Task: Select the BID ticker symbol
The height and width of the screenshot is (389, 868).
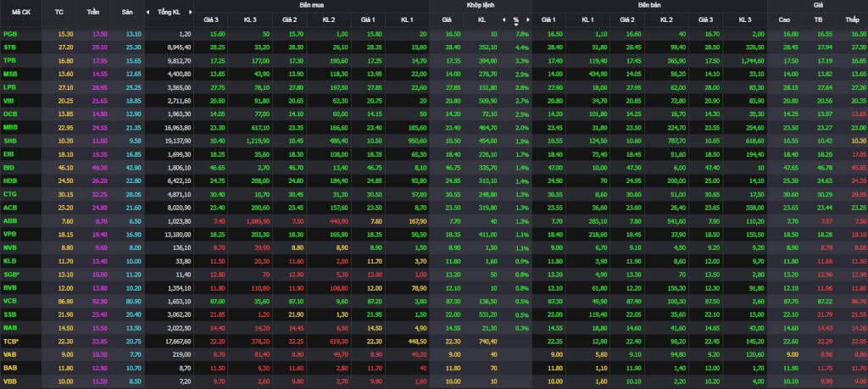Action: point(9,168)
